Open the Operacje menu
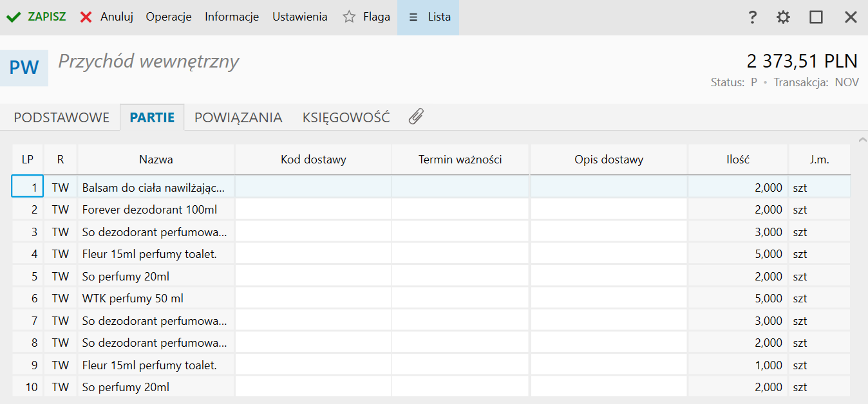Viewport: 868px width, 404px height. coord(169,17)
